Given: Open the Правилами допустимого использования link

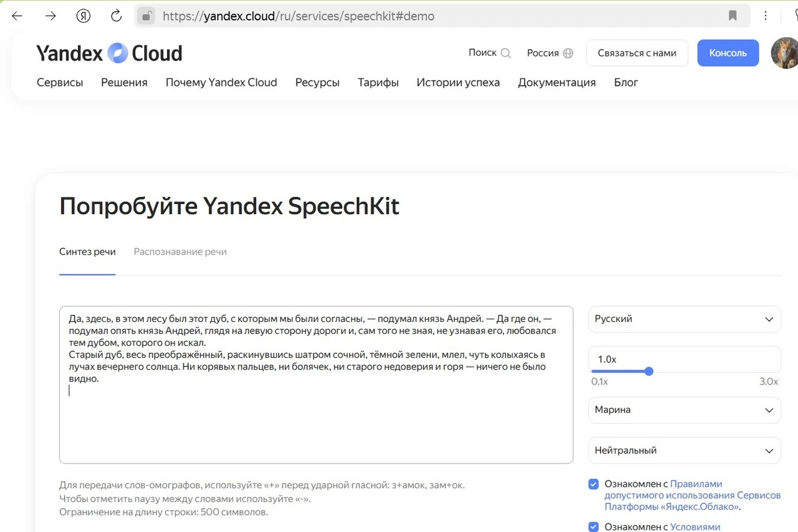Looking at the screenshot, I should click(693, 495).
